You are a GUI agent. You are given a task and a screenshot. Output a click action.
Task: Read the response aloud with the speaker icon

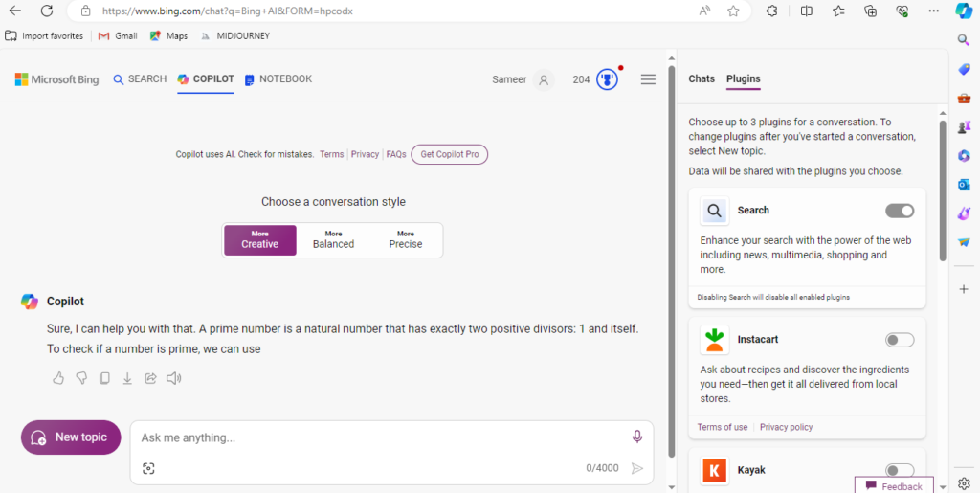[x=173, y=378]
